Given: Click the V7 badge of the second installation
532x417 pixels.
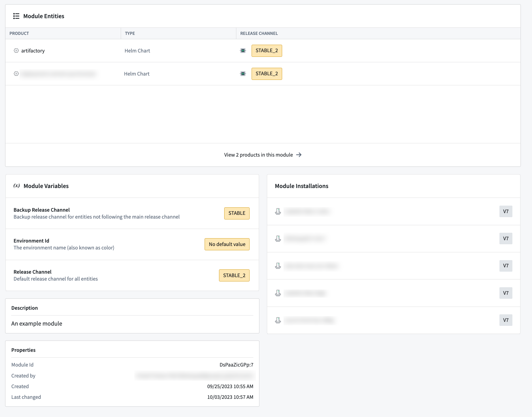Looking at the screenshot, I should click(506, 238).
